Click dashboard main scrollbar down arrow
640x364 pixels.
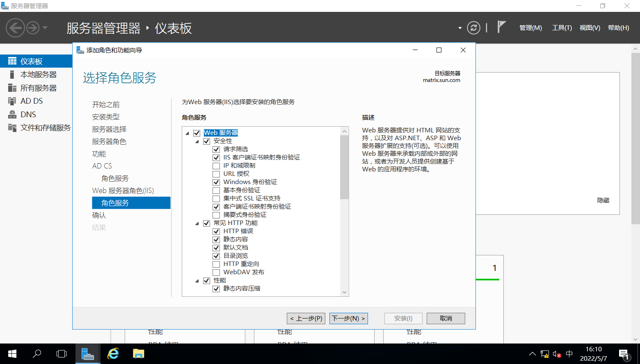tap(635, 339)
